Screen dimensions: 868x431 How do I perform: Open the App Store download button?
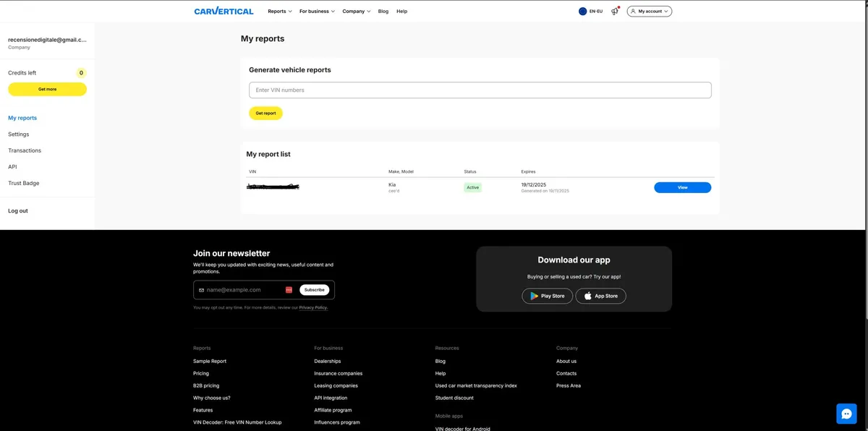click(601, 296)
